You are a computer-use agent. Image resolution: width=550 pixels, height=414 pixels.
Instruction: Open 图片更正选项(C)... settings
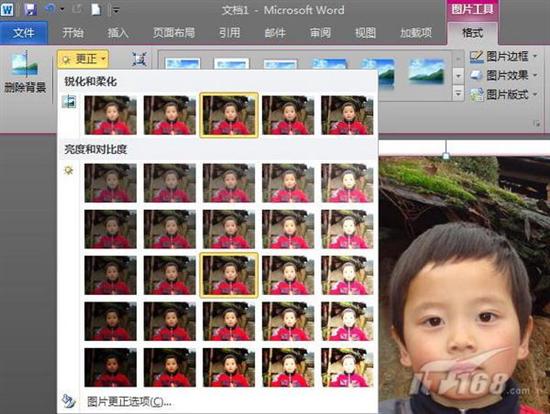tap(129, 402)
